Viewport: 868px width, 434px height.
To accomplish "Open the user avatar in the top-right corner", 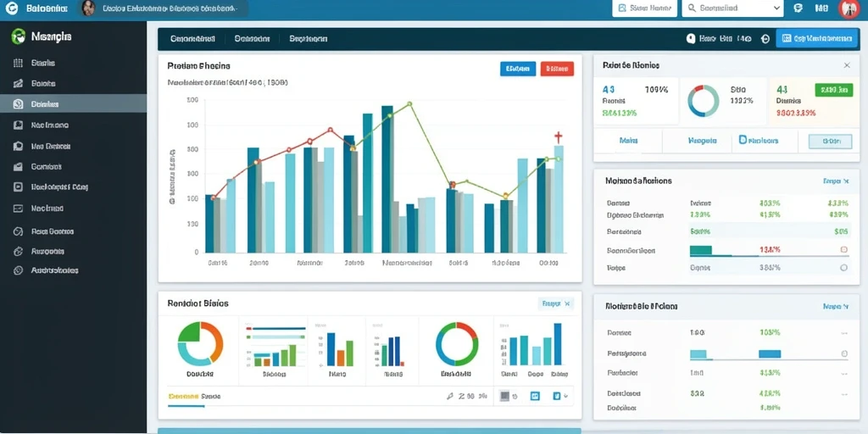I will (x=849, y=8).
